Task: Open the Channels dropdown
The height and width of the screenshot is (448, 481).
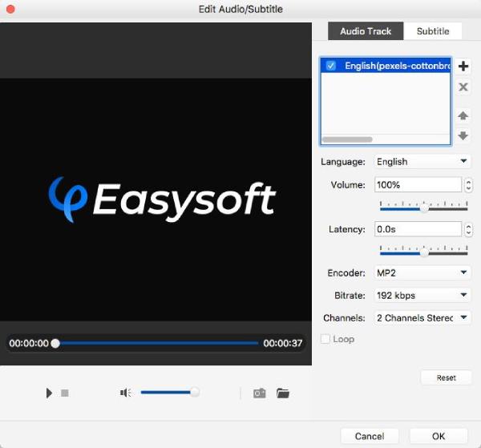Action: point(422,318)
